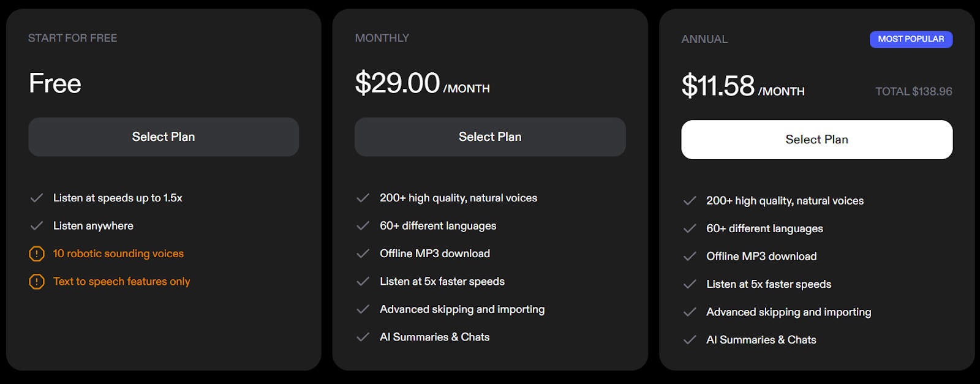Click the orange 10 robotic sounding voices text
This screenshot has width=980, height=384.
click(118, 254)
